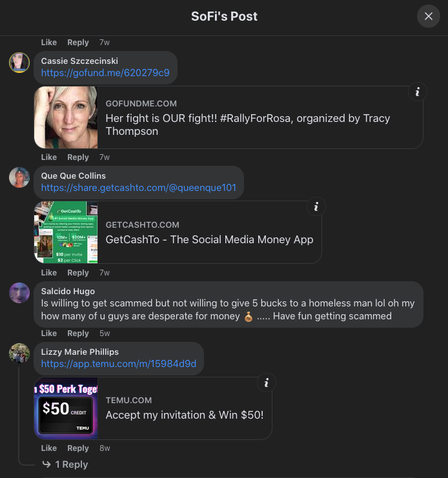448x478 pixels.
Task: Open Lizzy Marie Phillips' avatar
Action: tap(19, 354)
